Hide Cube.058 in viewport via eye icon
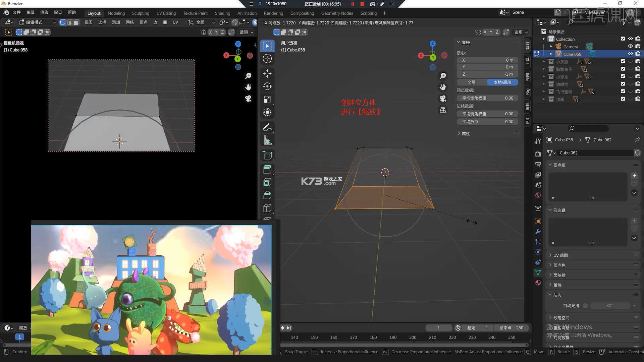 [630, 54]
